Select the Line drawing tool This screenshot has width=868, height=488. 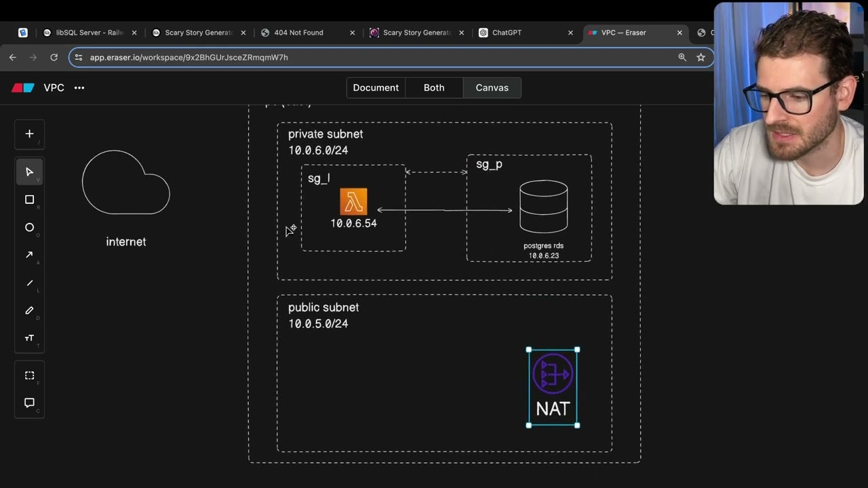[x=29, y=283]
